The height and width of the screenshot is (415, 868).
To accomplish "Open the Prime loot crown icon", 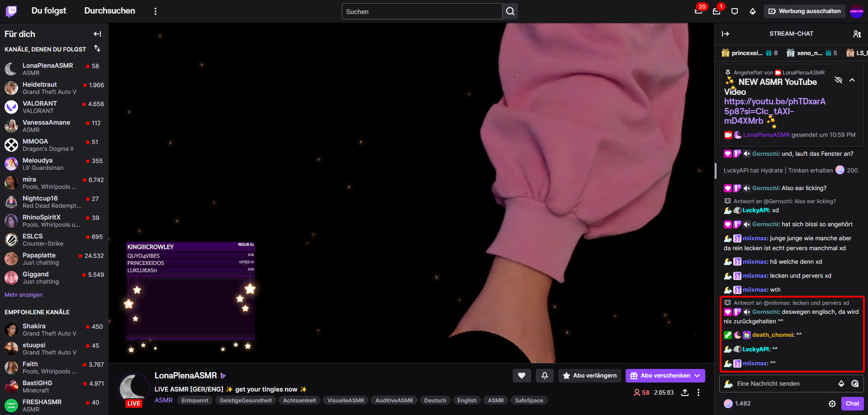I will [698, 11].
